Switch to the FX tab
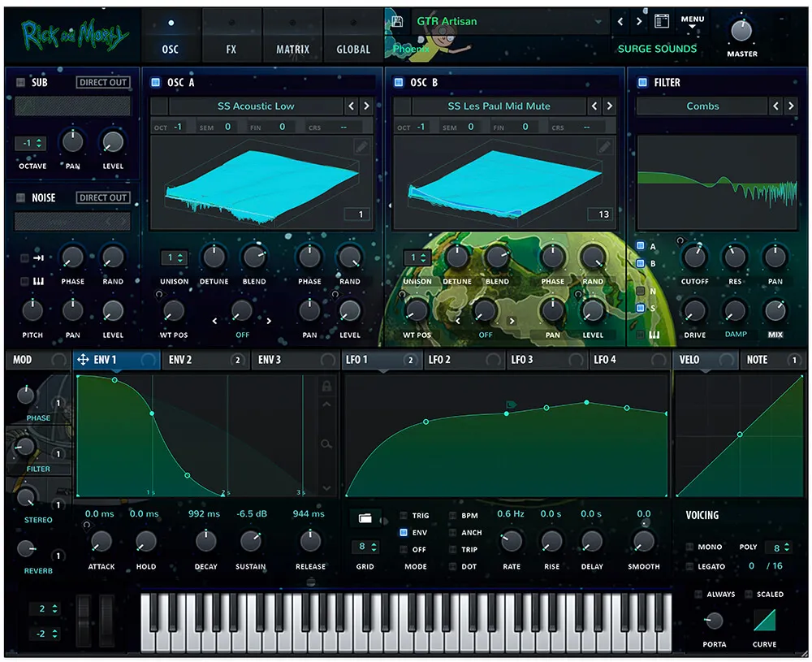This screenshot has width=812, height=662. tap(231, 37)
